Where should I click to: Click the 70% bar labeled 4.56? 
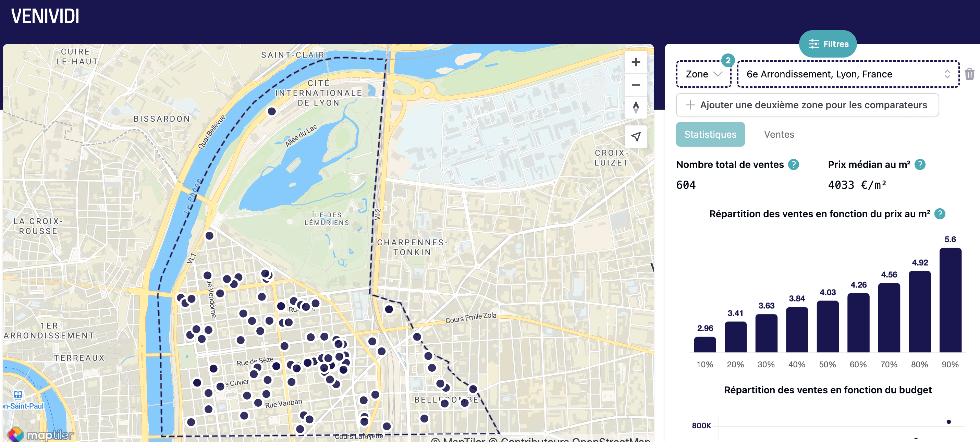[x=889, y=317]
